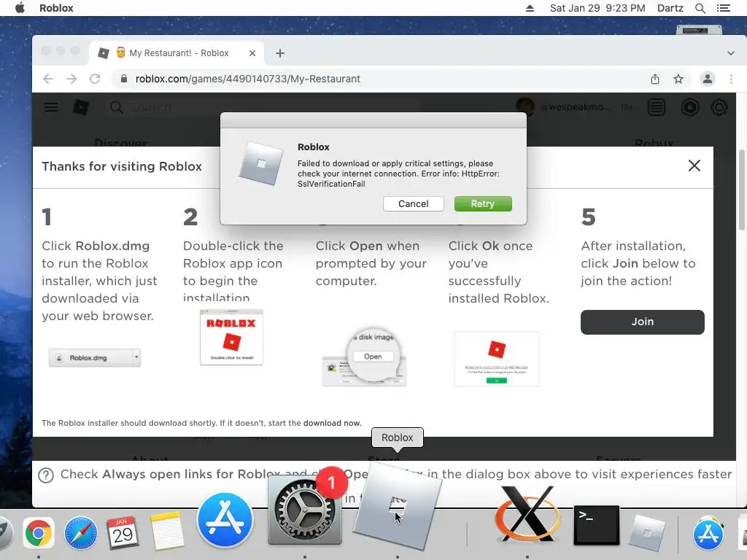This screenshot has height=560, width=747.
Task: Click the 'download now' link
Action: 332,423
